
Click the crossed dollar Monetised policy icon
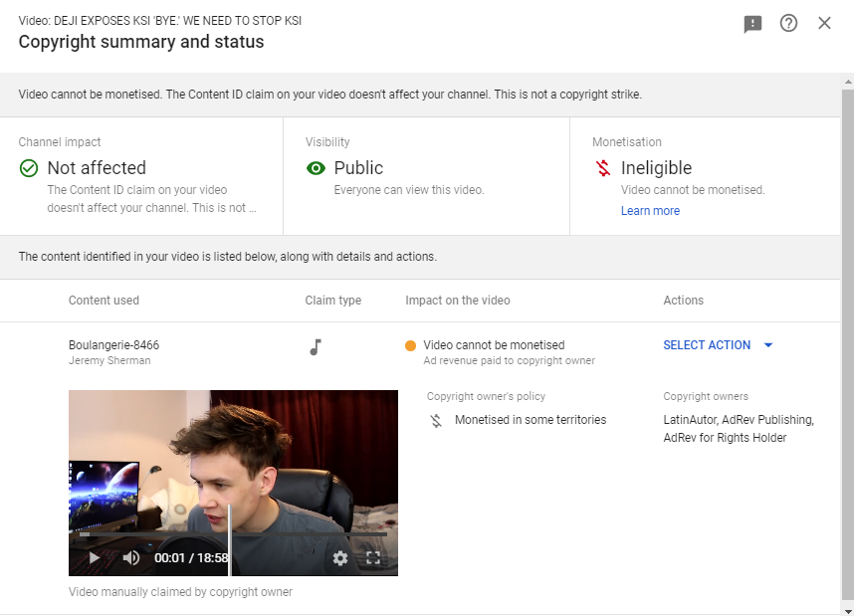pyautogui.click(x=436, y=421)
